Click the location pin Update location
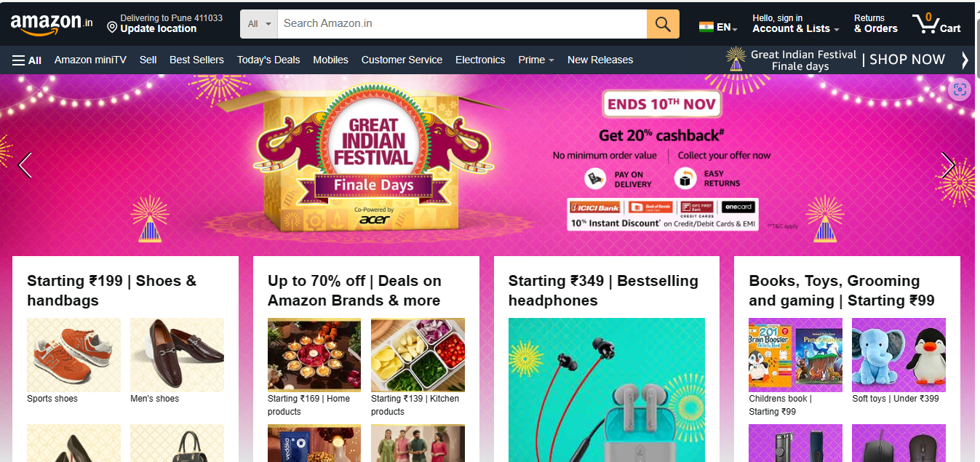Viewport: 980px width, 462px height. (164, 23)
